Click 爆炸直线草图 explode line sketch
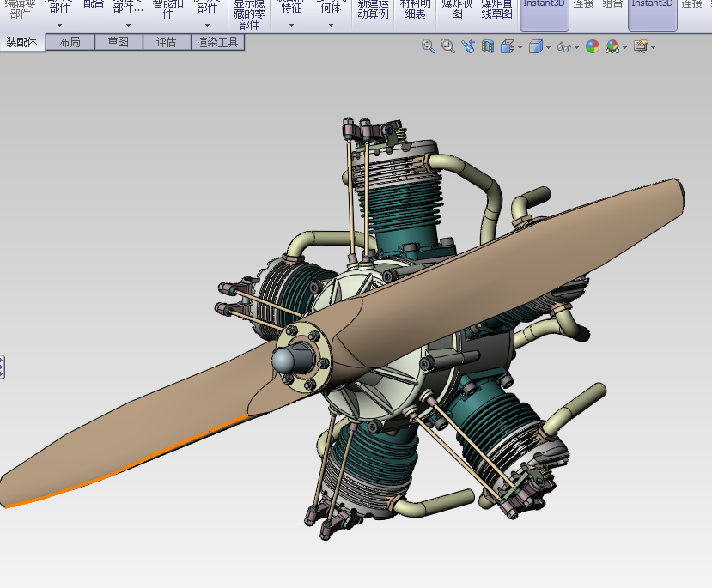This screenshot has width=712, height=588. coord(496,9)
